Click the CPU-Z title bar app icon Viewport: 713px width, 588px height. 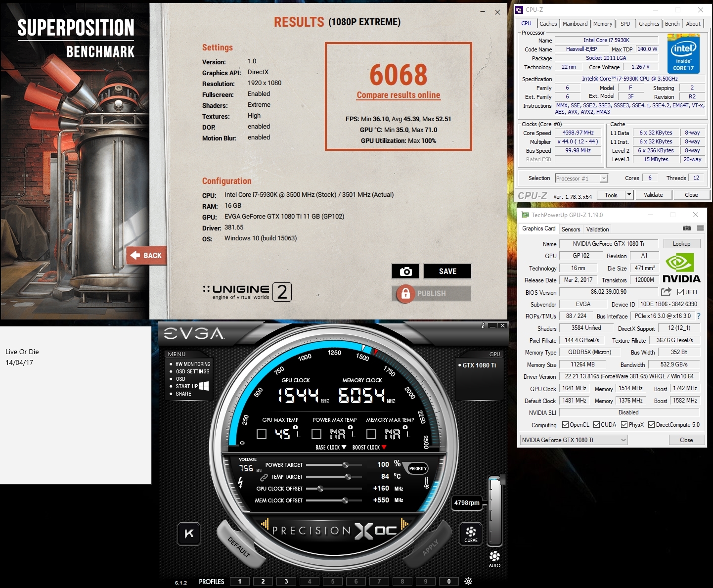[519, 9]
